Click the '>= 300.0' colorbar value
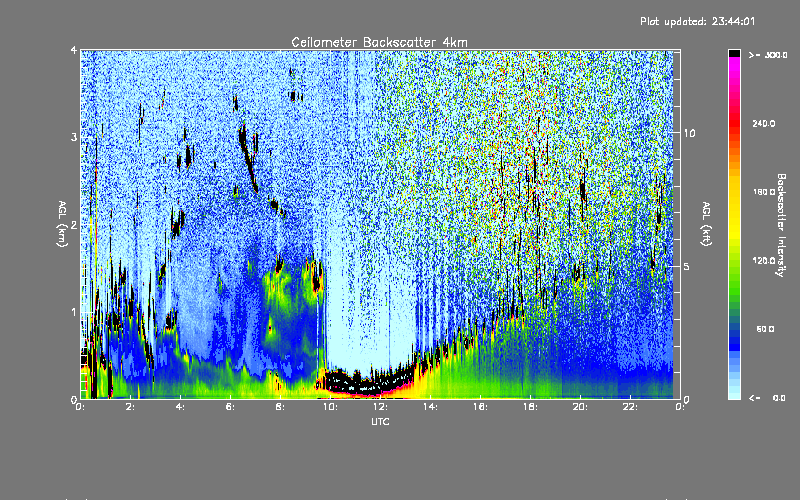Image resolution: width=800 pixels, height=500 pixels. (x=768, y=55)
